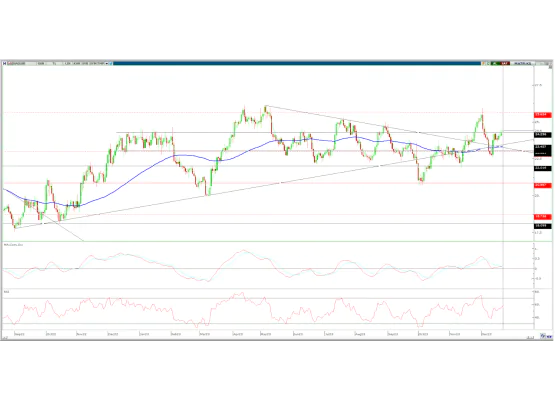This screenshot has height=400, width=555.
Task: Click the dark red button in the header
Action: 505,63
